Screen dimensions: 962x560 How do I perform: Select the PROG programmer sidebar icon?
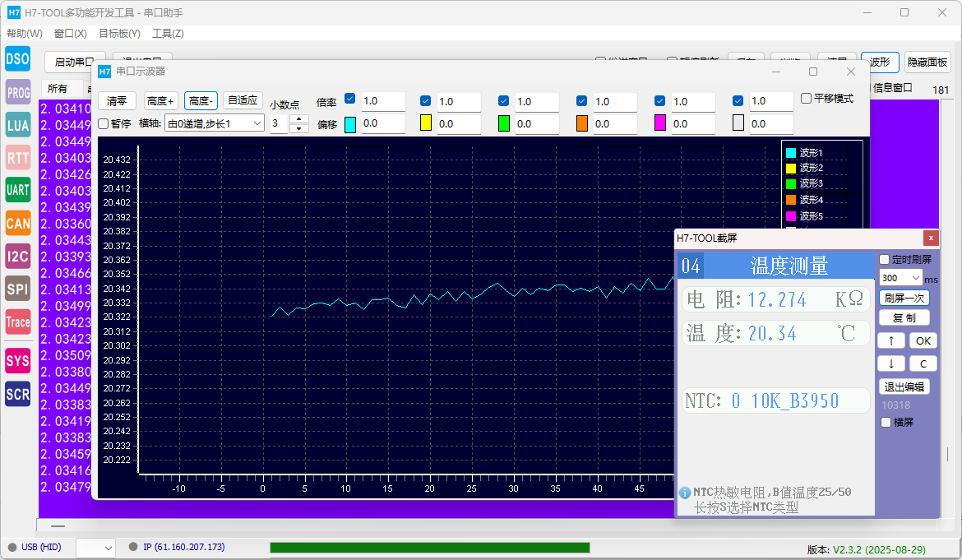coord(18,92)
